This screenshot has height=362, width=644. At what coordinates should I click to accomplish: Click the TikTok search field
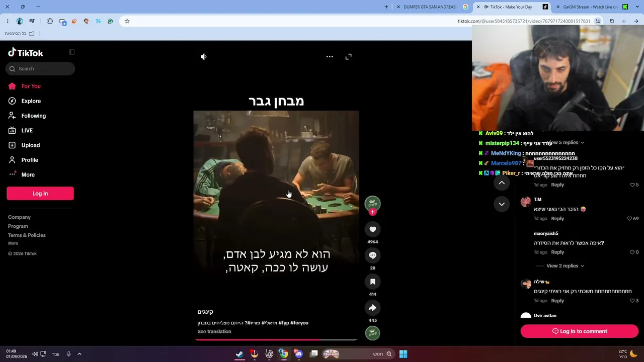[40, 69]
